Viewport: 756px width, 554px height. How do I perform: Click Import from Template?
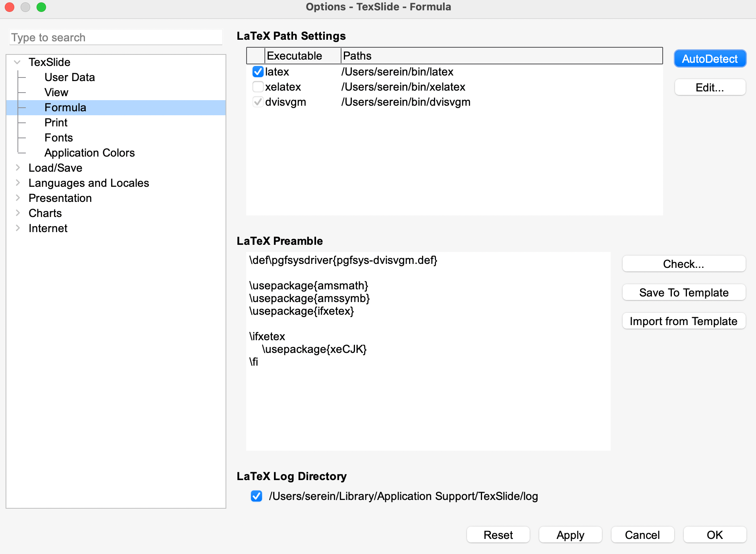(684, 321)
